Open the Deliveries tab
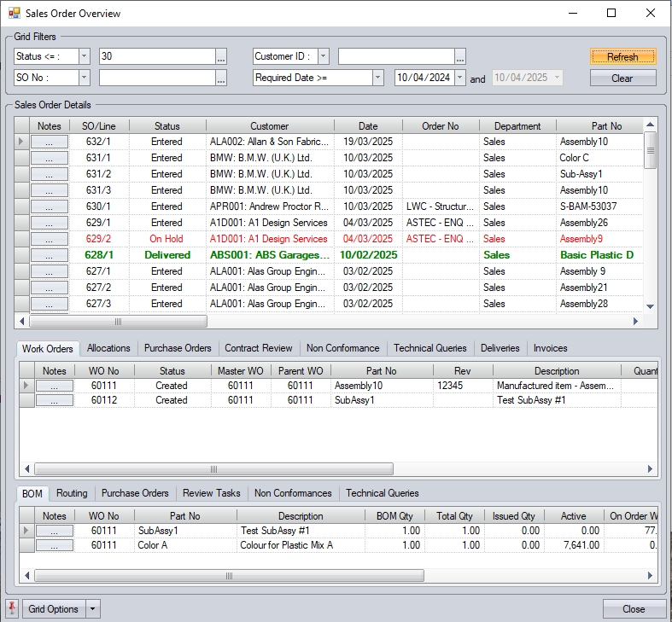This screenshot has width=672, height=622. pyautogui.click(x=500, y=348)
